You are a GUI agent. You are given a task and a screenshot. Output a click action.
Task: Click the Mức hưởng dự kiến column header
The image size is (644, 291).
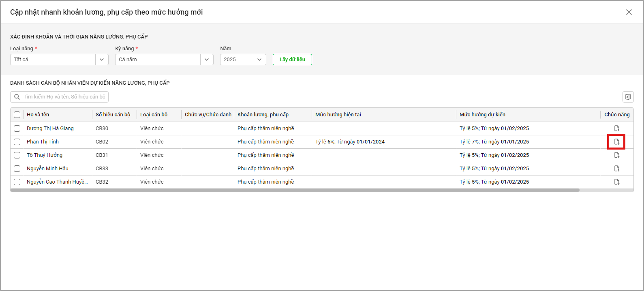coord(482,115)
